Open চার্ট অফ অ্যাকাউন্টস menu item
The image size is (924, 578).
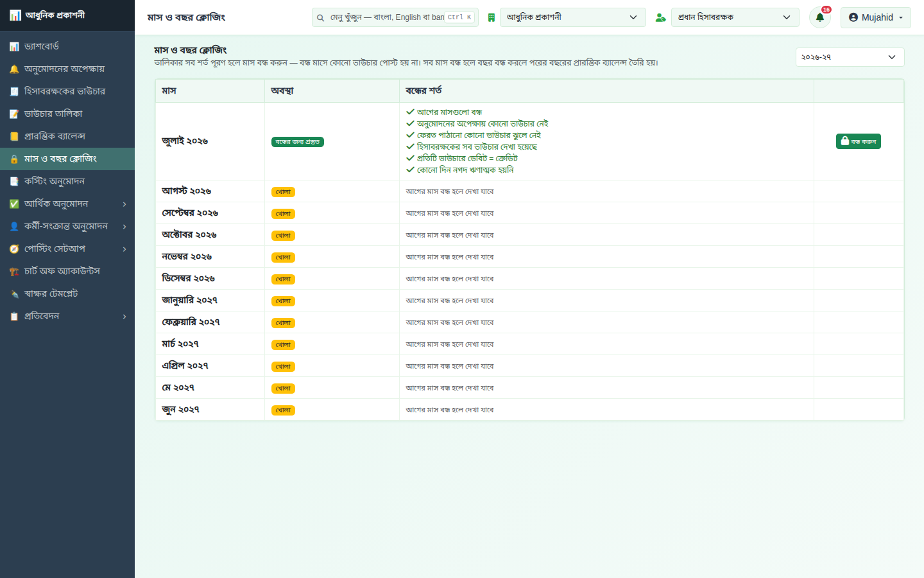click(x=67, y=271)
